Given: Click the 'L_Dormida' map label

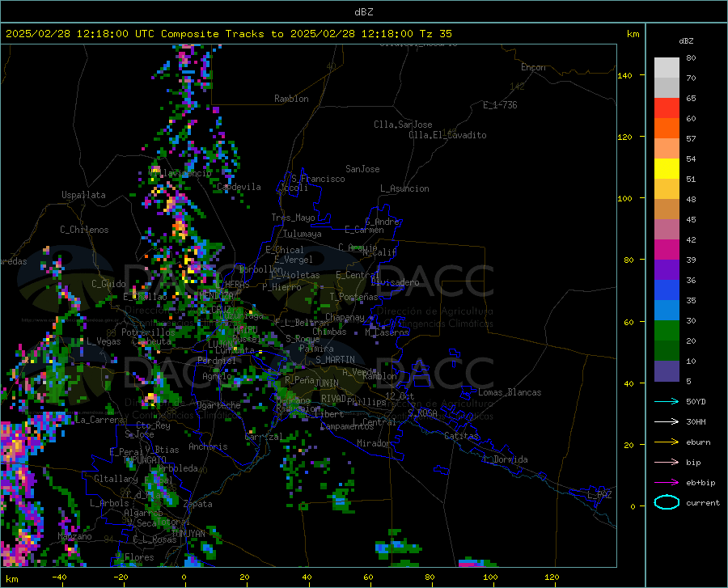Looking at the screenshot, I should [506, 459].
